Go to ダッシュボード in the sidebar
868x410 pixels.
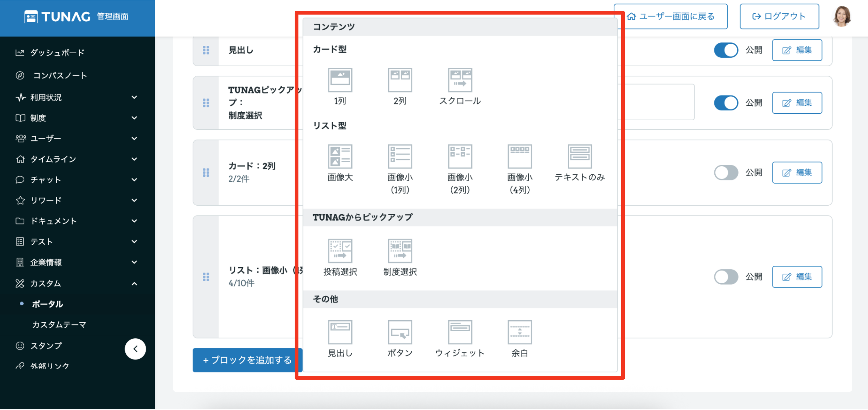click(57, 53)
